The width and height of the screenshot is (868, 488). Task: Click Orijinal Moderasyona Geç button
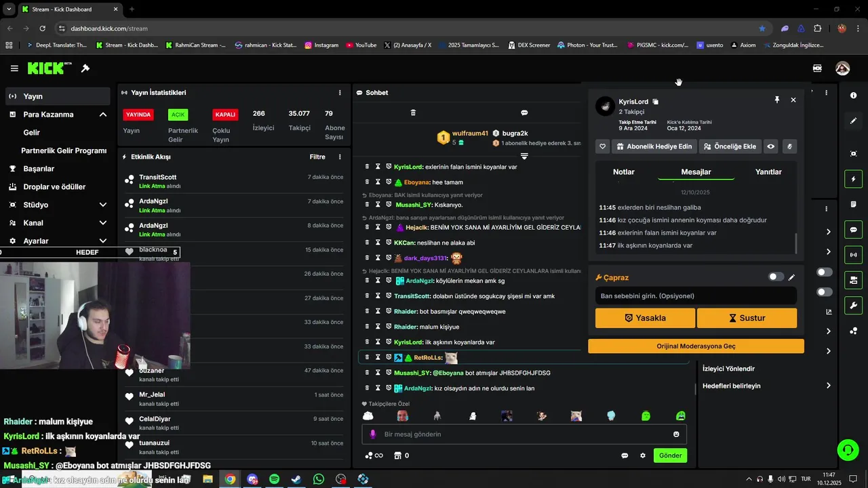[x=696, y=346]
